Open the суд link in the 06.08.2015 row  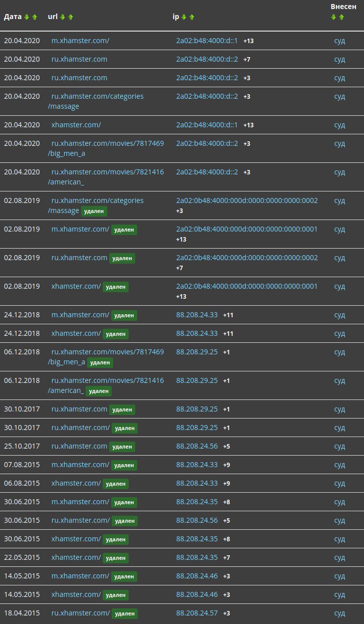tap(339, 484)
